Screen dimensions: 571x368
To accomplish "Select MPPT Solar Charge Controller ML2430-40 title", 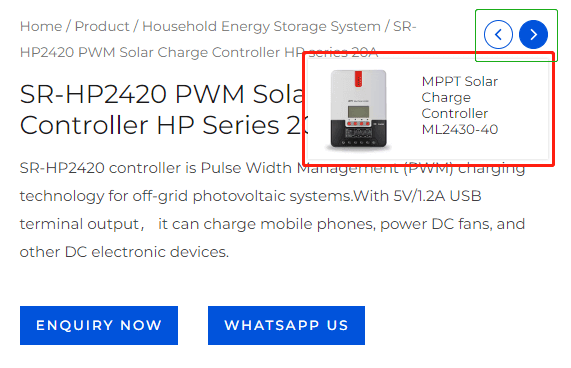I will click(460, 105).
